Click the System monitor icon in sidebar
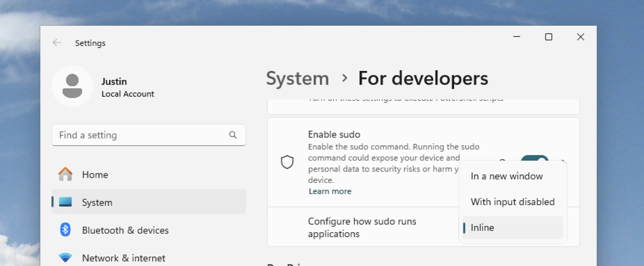Image resolution: width=644 pixels, height=266 pixels. pyautogui.click(x=65, y=202)
